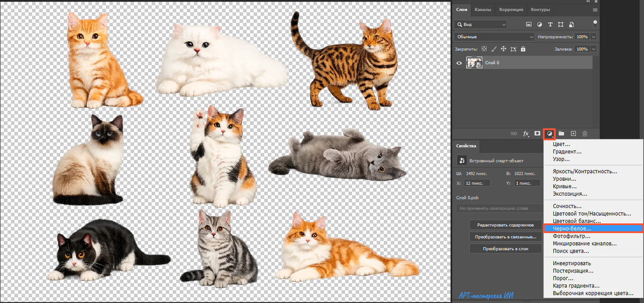Expand the Заливка slider arrow
The height and width of the screenshot is (303, 644).
tap(594, 49)
